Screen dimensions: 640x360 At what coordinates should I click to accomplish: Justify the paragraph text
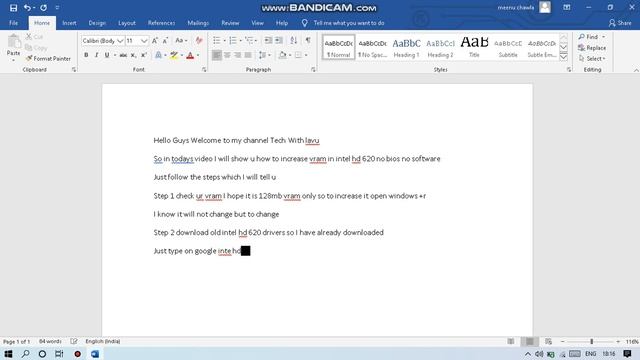tap(248, 55)
